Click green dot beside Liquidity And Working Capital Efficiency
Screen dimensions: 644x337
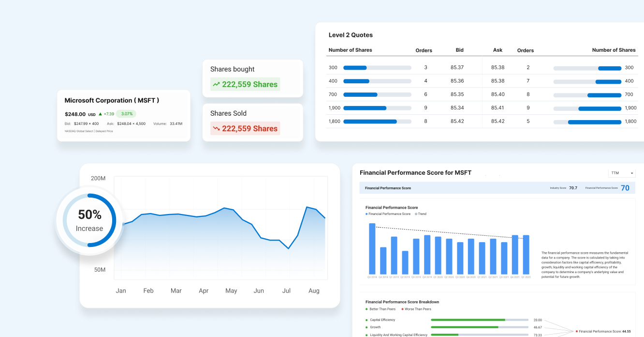point(366,335)
